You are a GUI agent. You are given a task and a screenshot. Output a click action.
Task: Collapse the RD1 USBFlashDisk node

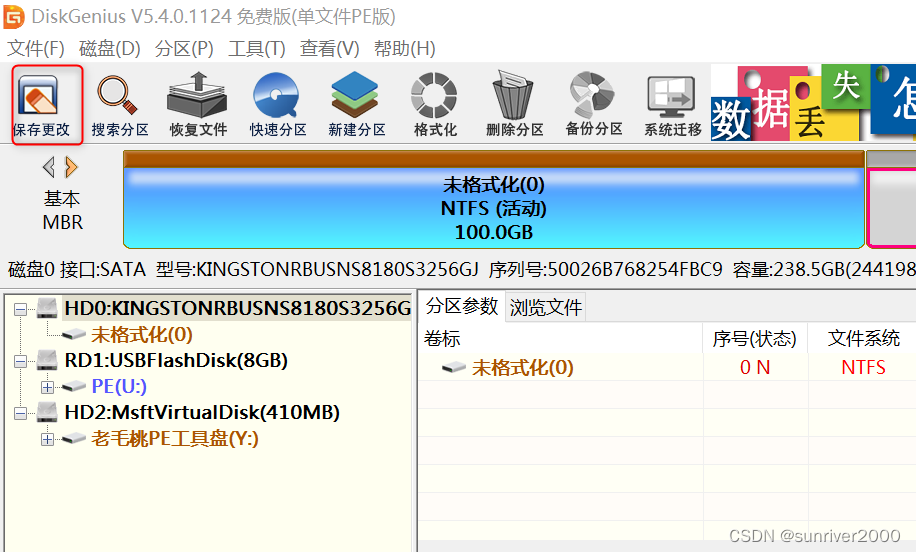(x=20, y=361)
